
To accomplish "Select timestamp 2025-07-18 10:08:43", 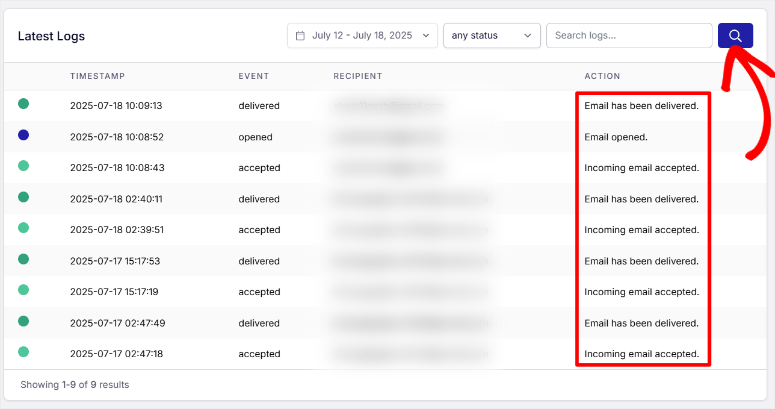I will (117, 168).
